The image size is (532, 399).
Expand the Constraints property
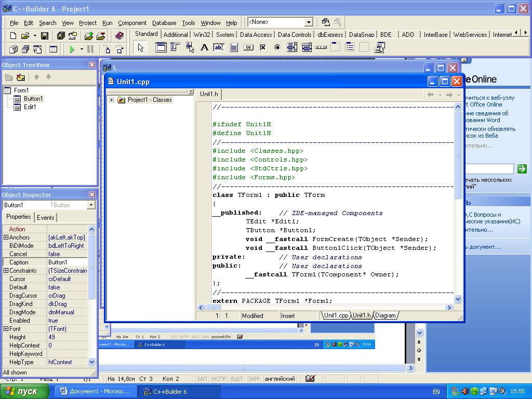pyautogui.click(x=6, y=271)
